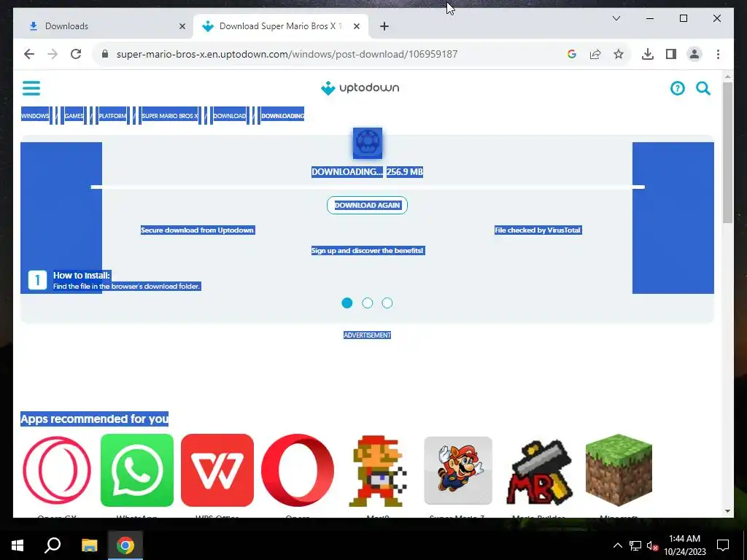747x560 pixels.
Task: Click the DOWNLOAD breadcrumb
Action: [x=230, y=116]
